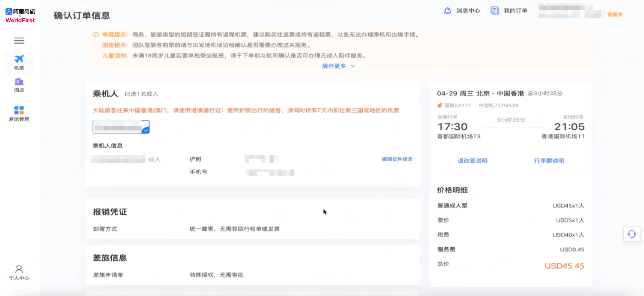
Task: Open the customer service headset icon
Action: point(632,234)
